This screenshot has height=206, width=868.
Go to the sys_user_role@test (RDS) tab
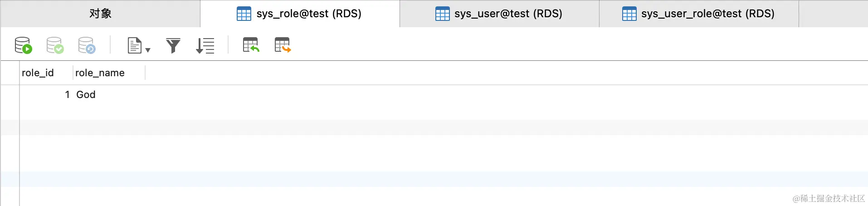[698, 14]
